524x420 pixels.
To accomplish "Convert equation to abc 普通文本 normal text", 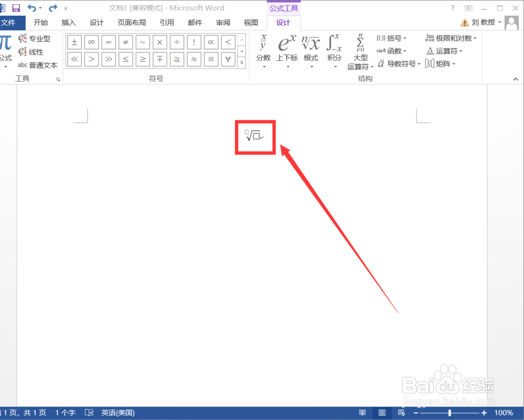I will pos(37,65).
